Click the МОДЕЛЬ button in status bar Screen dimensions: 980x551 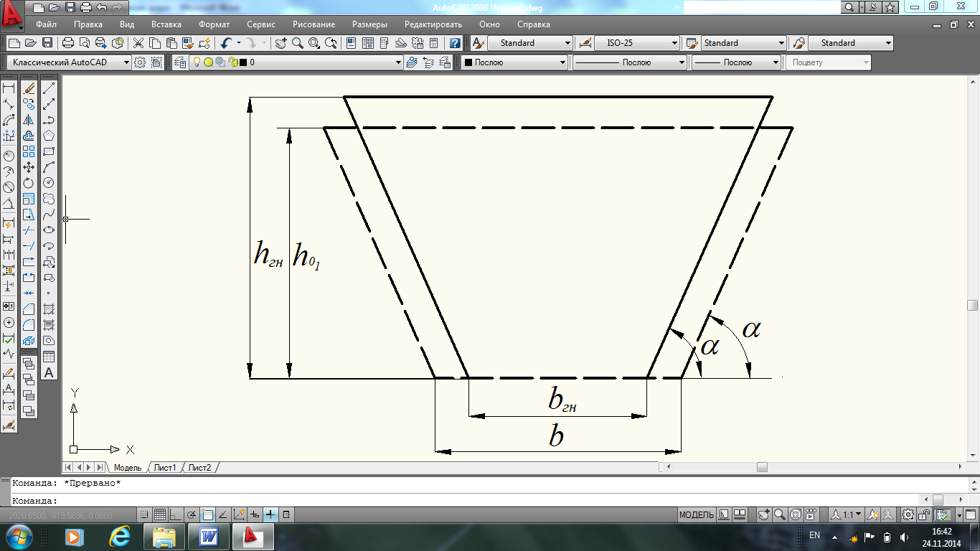point(696,514)
